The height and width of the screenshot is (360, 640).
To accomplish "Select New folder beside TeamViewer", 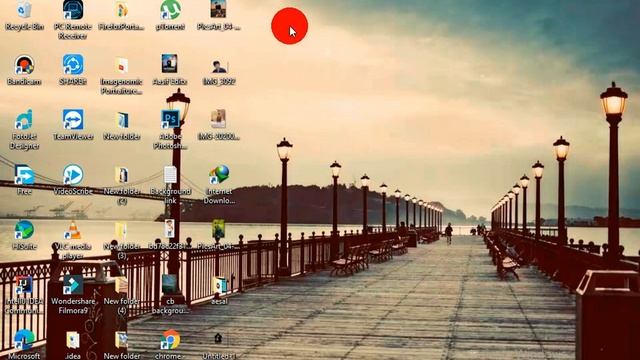I will (x=122, y=120).
